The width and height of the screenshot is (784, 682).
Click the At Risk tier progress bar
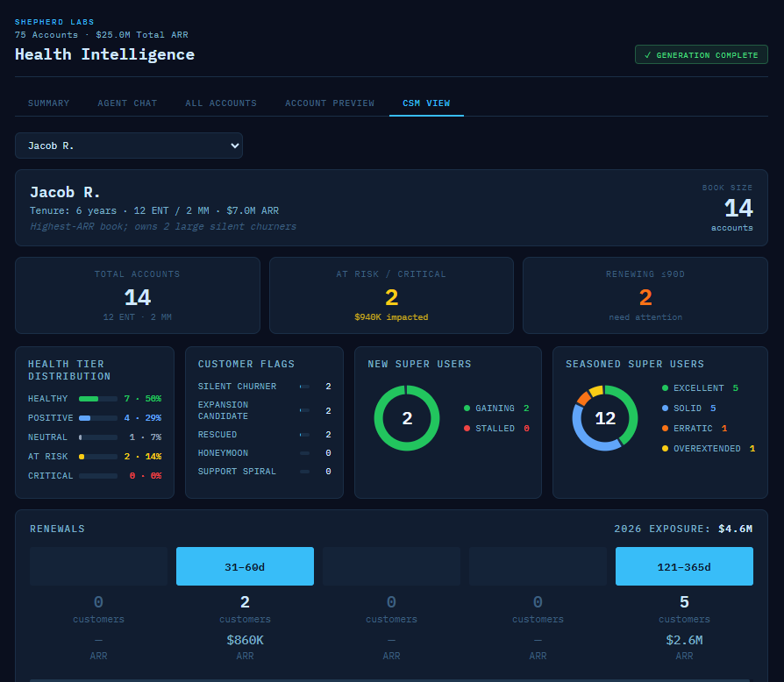pyautogui.click(x=98, y=457)
